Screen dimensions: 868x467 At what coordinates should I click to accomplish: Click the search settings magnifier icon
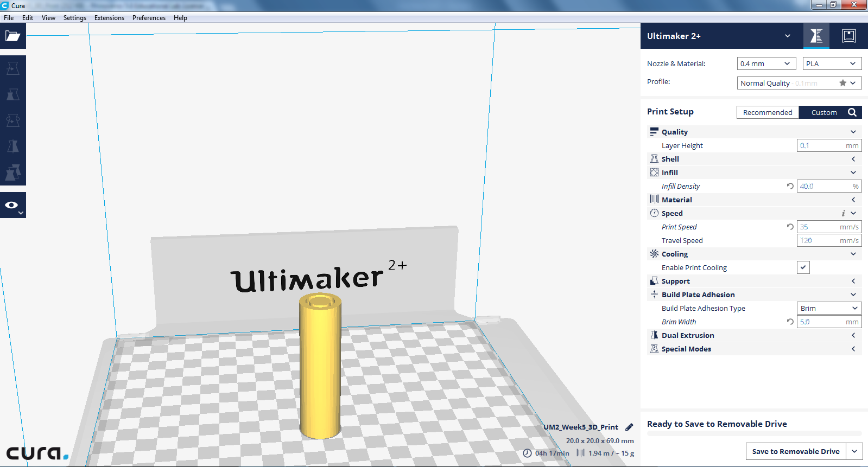pos(852,112)
